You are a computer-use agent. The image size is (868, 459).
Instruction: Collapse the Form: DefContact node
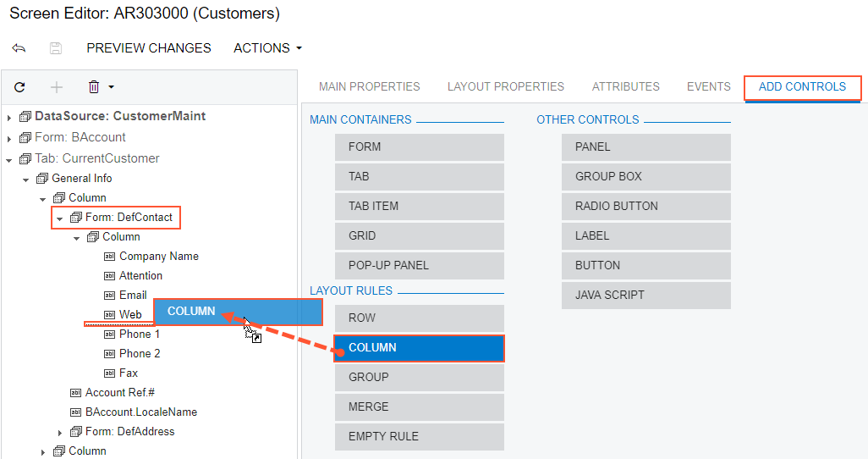tap(60, 218)
